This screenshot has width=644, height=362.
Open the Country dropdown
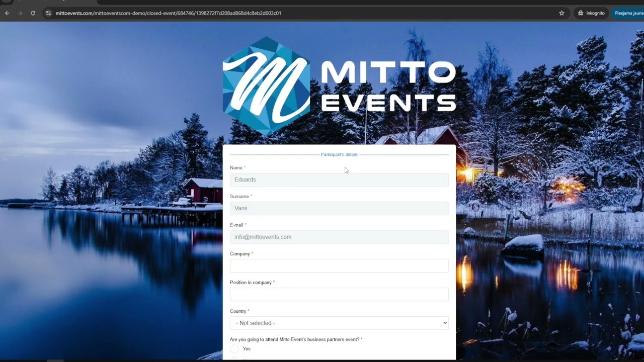339,323
